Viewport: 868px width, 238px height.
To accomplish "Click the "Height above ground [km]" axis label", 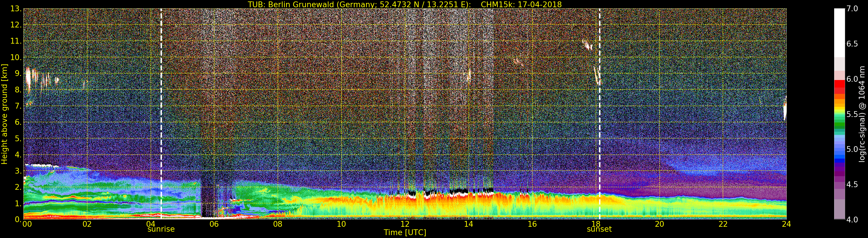I will [x=4, y=114].
